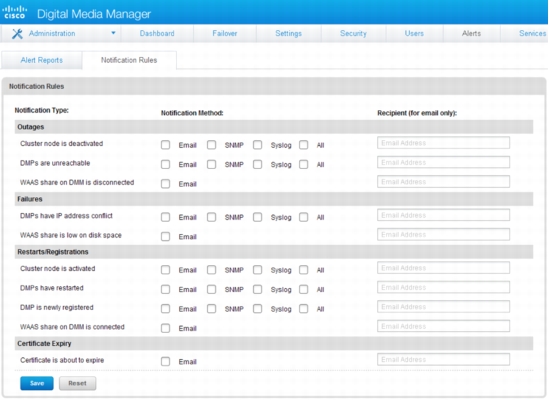Screen dimensions: 549x401
Task: Enable Syslog for DMPs have IP address conflict
Action: (257, 217)
